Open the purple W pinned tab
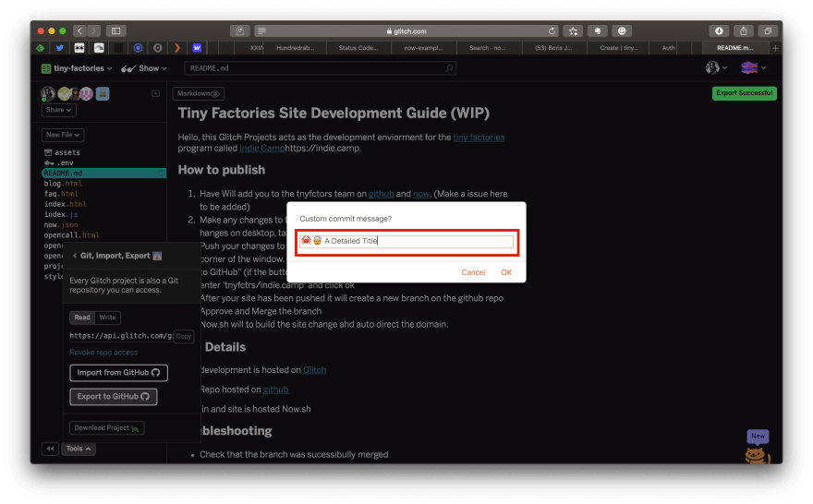The image size is (813, 504). [x=197, y=48]
